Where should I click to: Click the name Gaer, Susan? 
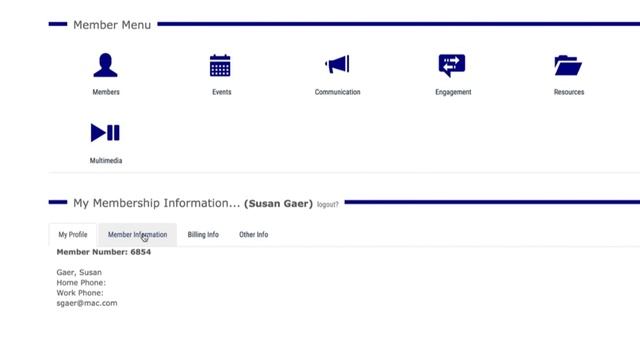pos(79,272)
